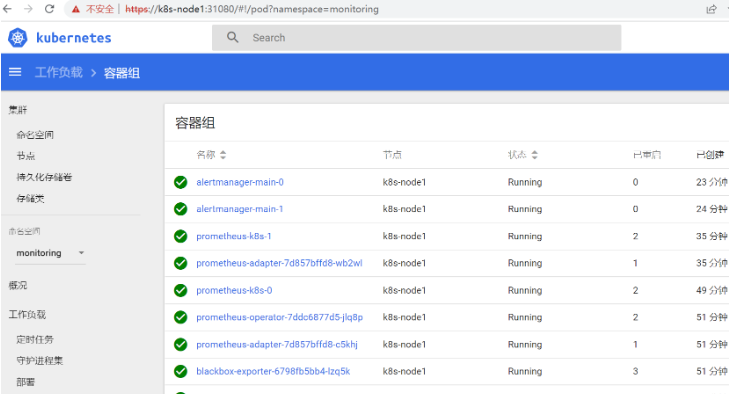Open the prometheus-k8s-1 pod link

coord(233,236)
